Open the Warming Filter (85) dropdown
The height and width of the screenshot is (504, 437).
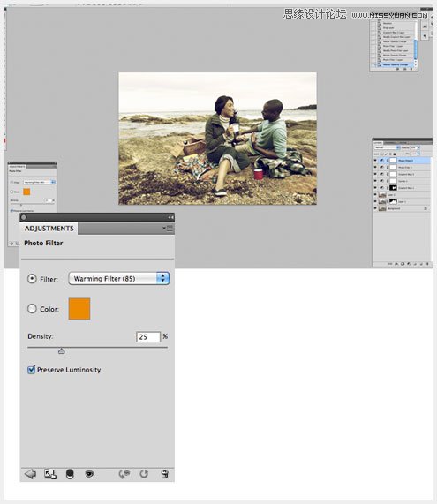click(x=119, y=278)
